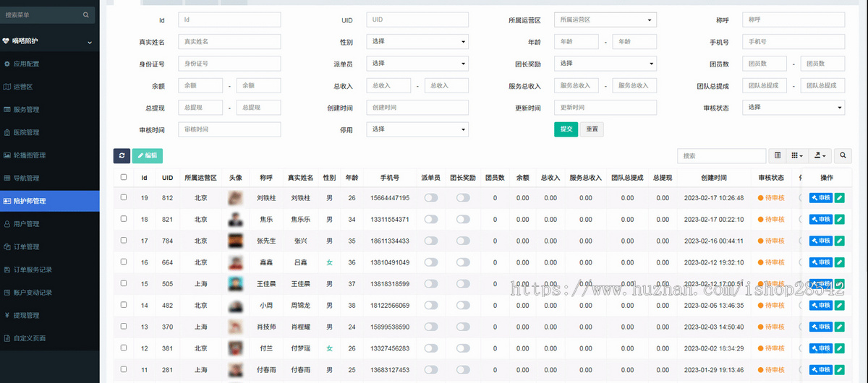Click green edit pencil for 刘铁柱 row
The image size is (868, 383).
(839, 197)
